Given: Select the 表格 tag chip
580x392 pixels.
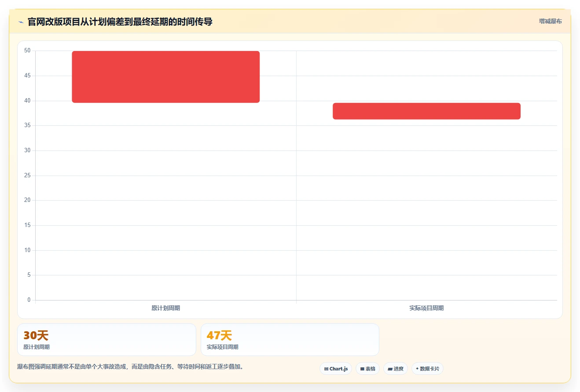Looking at the screenshot, I should pyautogui.click(x=367, y=369).
